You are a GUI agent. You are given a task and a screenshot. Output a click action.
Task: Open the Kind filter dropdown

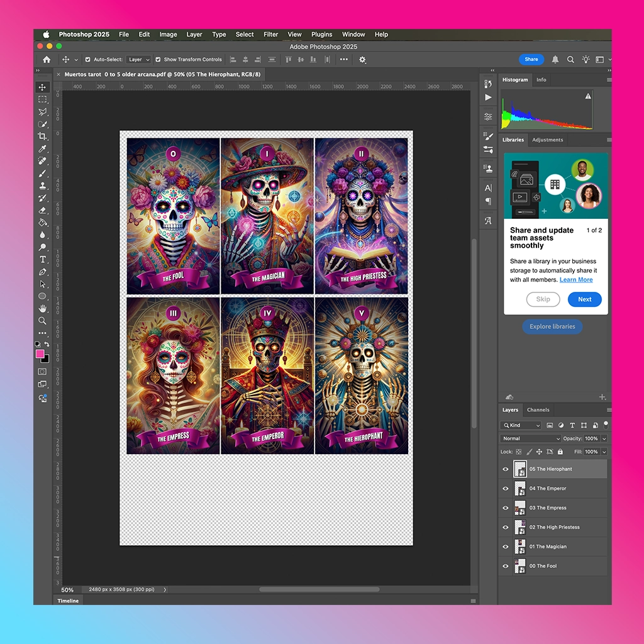click(521, 426)
